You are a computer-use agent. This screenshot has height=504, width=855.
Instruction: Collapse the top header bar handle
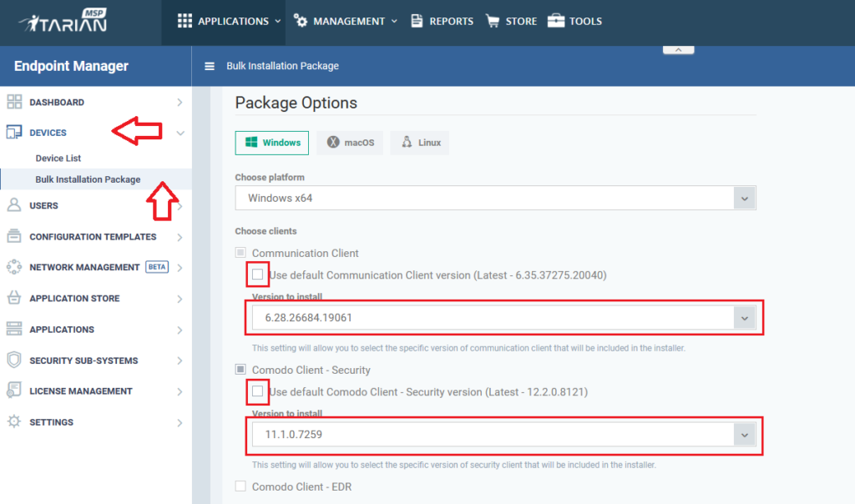coord(678,49)
